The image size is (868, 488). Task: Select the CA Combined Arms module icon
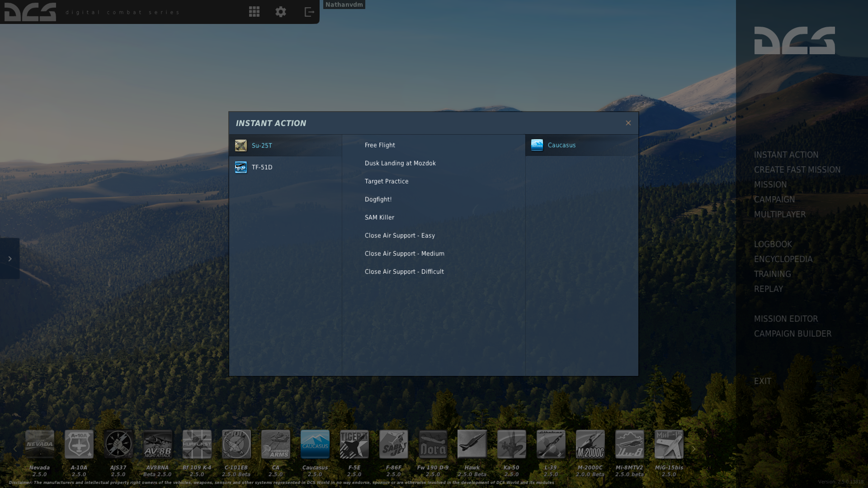[276, 444]
